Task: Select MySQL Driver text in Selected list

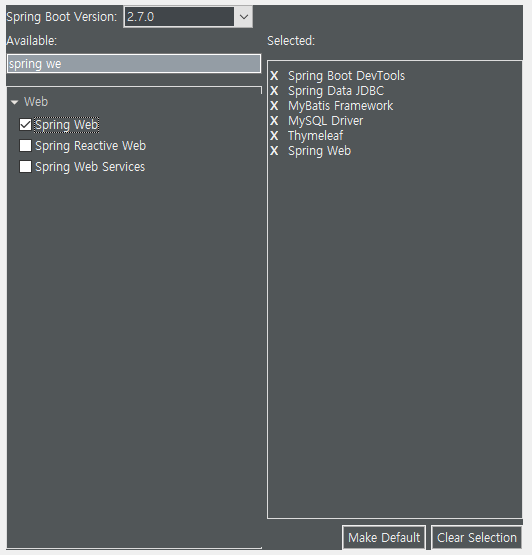Action: 326,121
